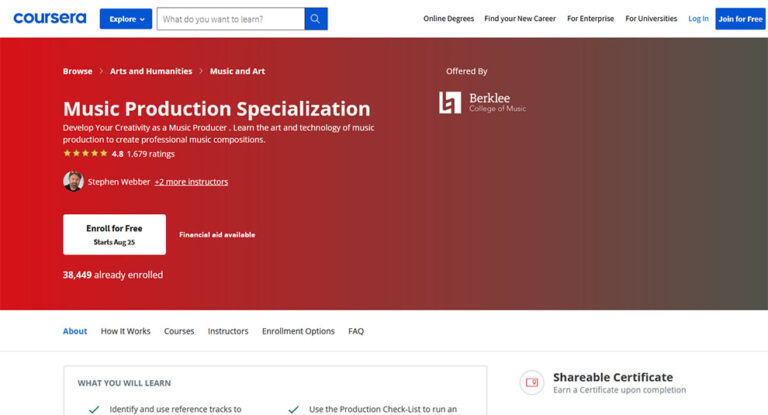
Task: Click the yellow star rating icons
Action: (85, 154)
